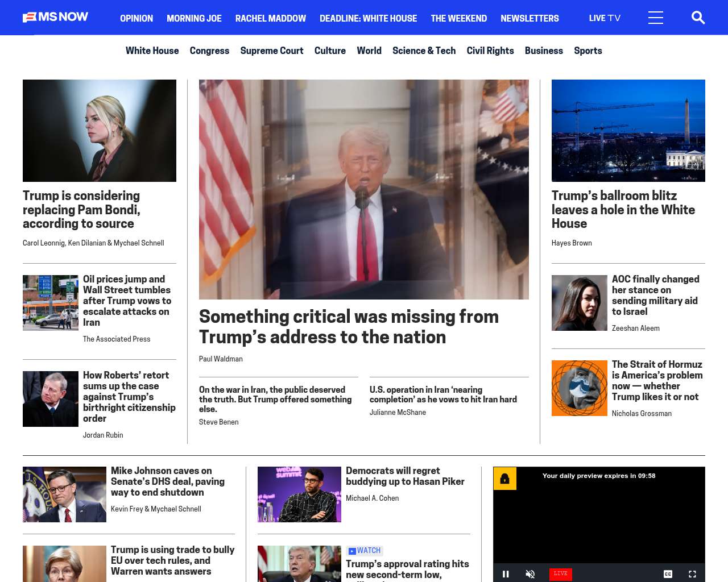Open the hamburger menu icon
728x582 pixels.
coord(656,18)
